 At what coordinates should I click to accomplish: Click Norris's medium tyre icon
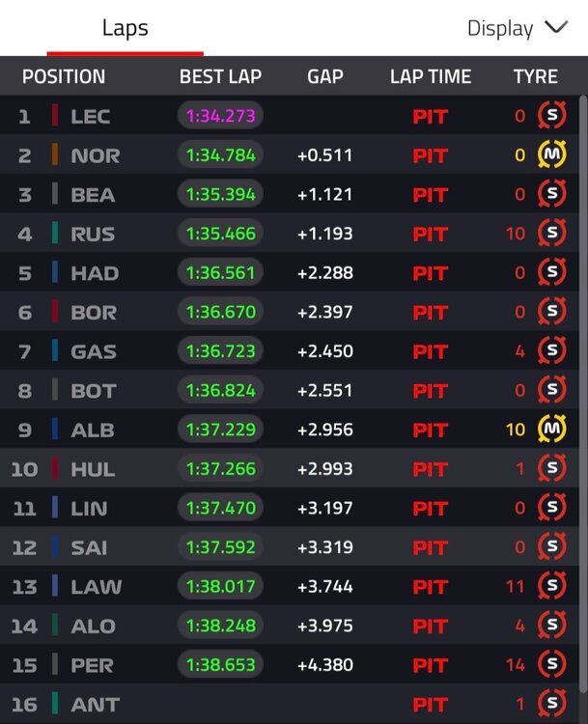[551, 155]
